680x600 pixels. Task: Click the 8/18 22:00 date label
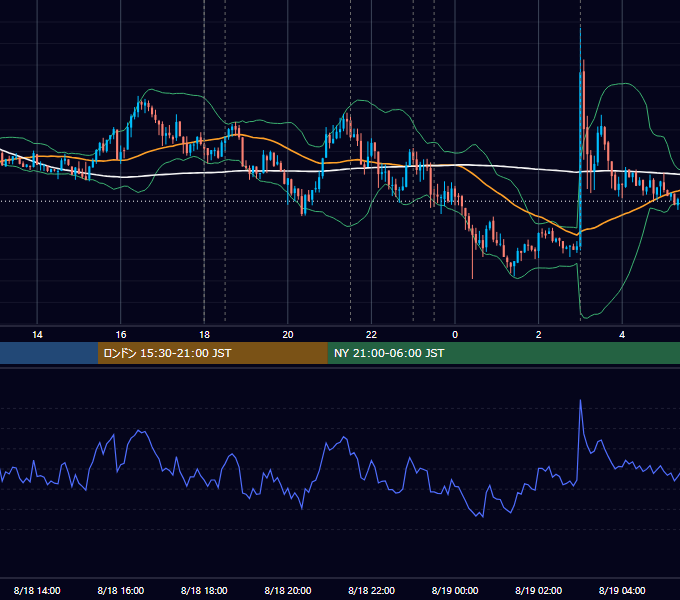click(x=371, y=590)
